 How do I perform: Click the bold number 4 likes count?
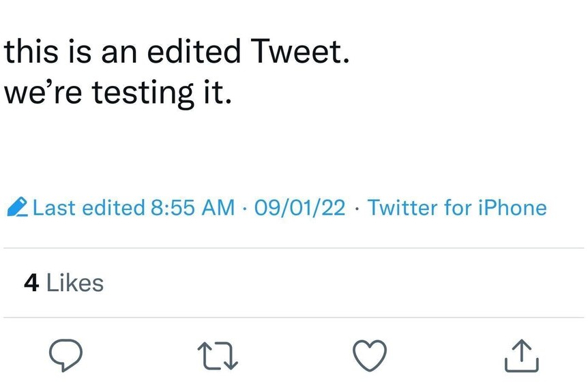pyautogui.click(x=31, y=283)
